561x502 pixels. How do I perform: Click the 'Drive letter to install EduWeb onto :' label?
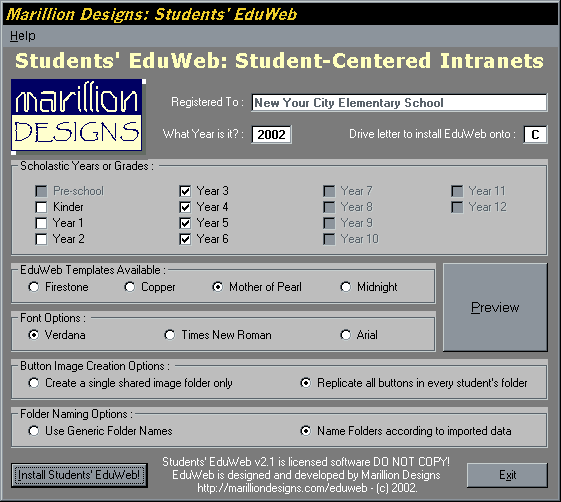point(433,134)
